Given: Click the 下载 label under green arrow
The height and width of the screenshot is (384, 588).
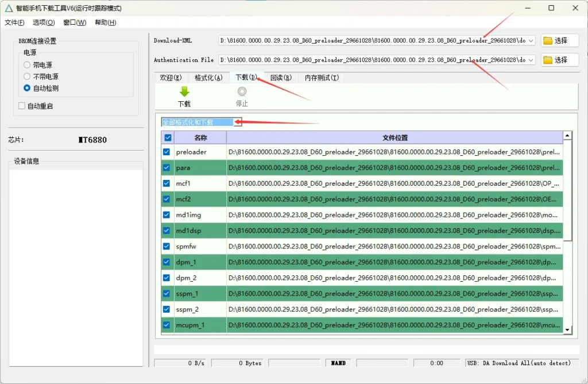Looking at the screenshot, I should pyautogui.click(x=184, y=104).
